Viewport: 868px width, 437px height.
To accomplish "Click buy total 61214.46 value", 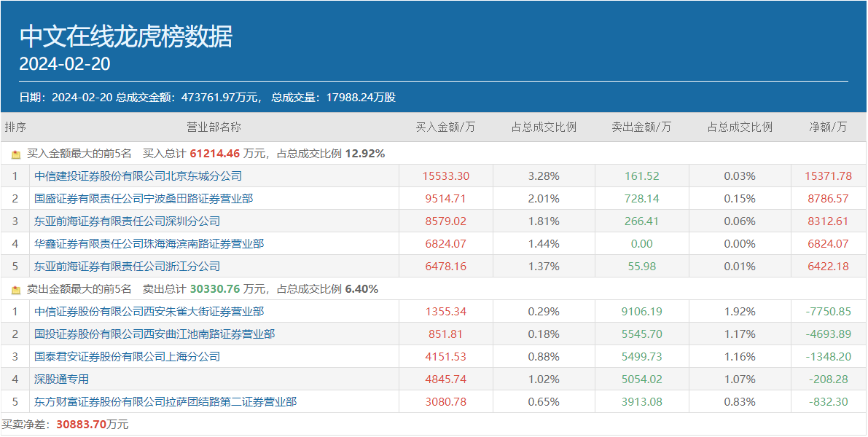I will pos(215,154).
